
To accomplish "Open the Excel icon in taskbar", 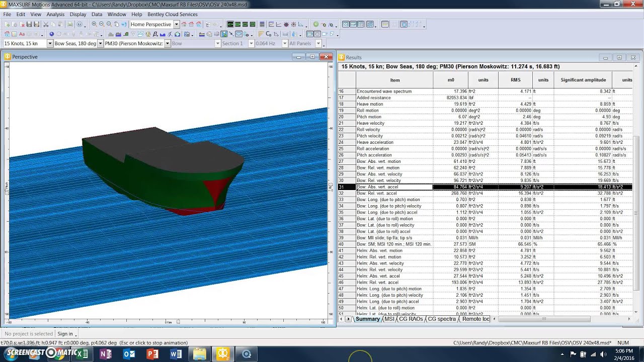I will [82, 354].
